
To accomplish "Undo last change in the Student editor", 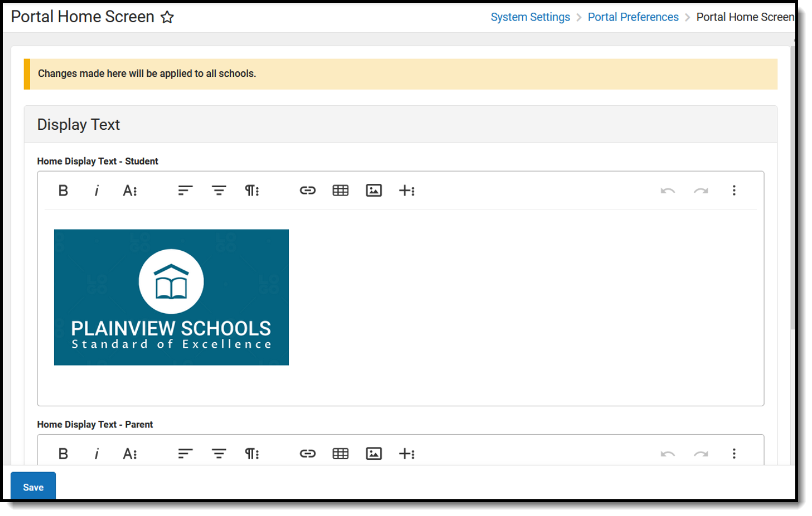I will tap(668, 191).
